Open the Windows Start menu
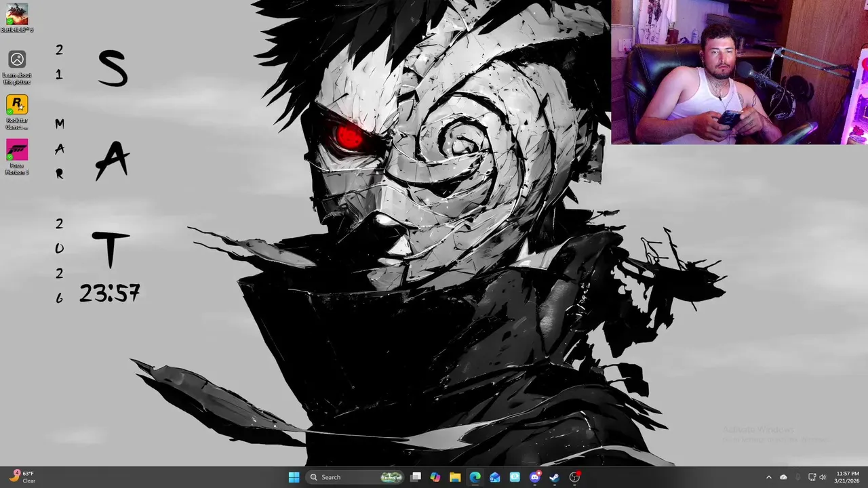This screenshot has width=868, height=488. click(x=294, y=477)
